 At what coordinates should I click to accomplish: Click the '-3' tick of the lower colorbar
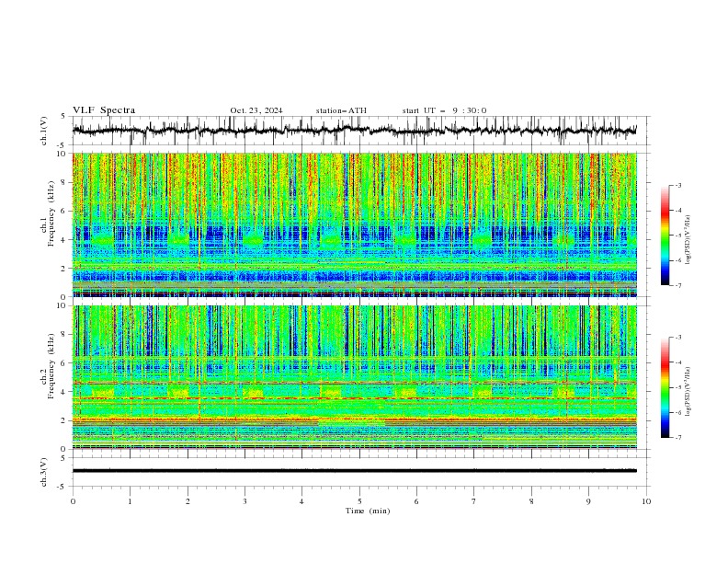pyautogui.click(x=678, y=338)
